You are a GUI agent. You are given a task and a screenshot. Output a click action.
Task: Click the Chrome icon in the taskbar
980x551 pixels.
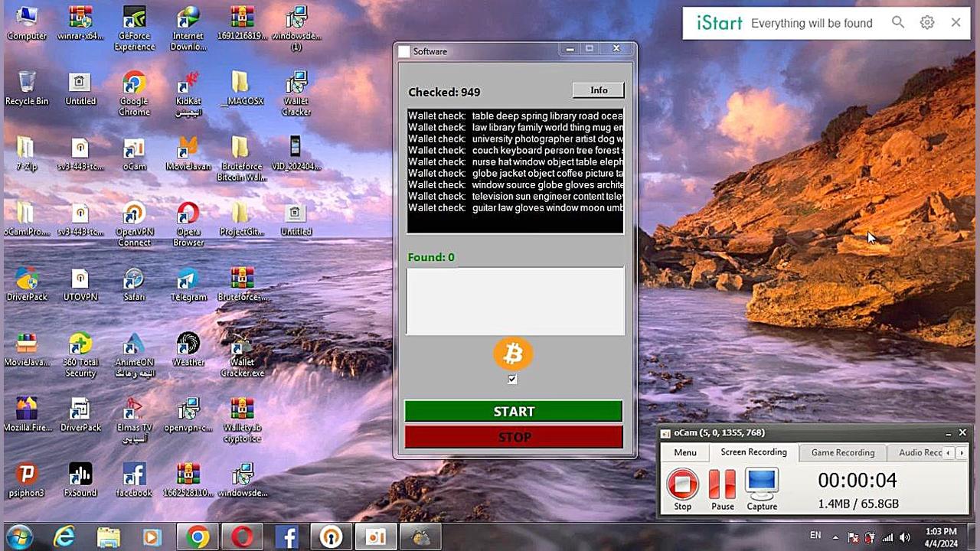pos(198,537)
